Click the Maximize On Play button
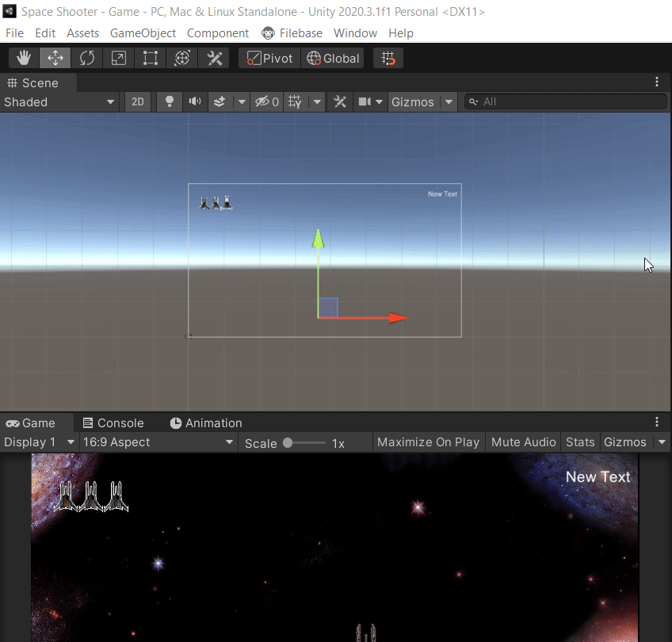This screenshot has height=642, width=672. coord(428,442)
